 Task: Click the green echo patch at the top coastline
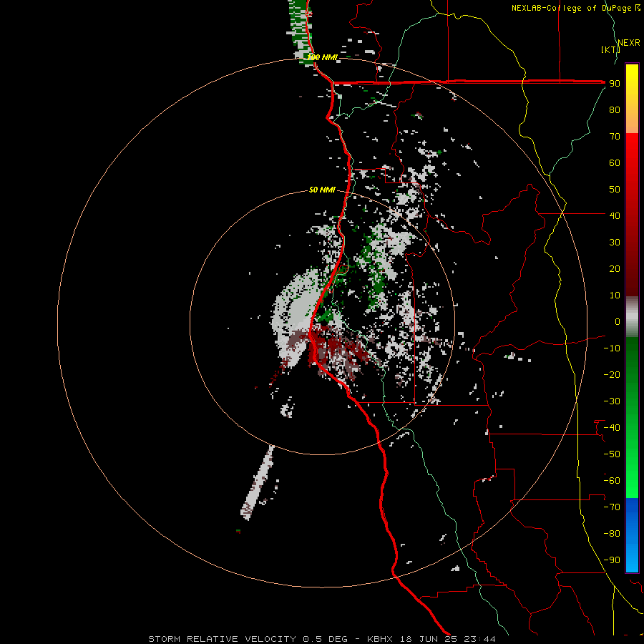tap(300, 32)
